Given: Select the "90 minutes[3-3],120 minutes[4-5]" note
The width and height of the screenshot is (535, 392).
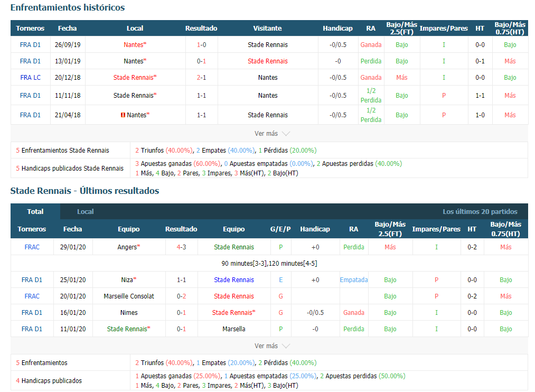Looking at the screenshot, I should coord(269,264).
